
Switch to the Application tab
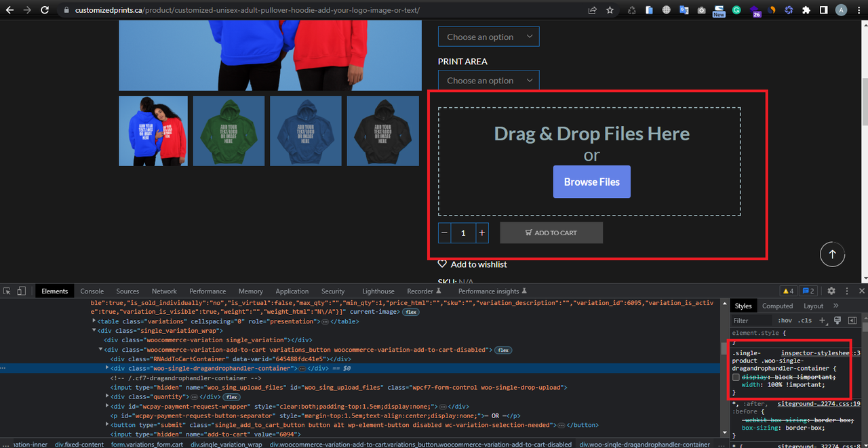coord(292,291)
